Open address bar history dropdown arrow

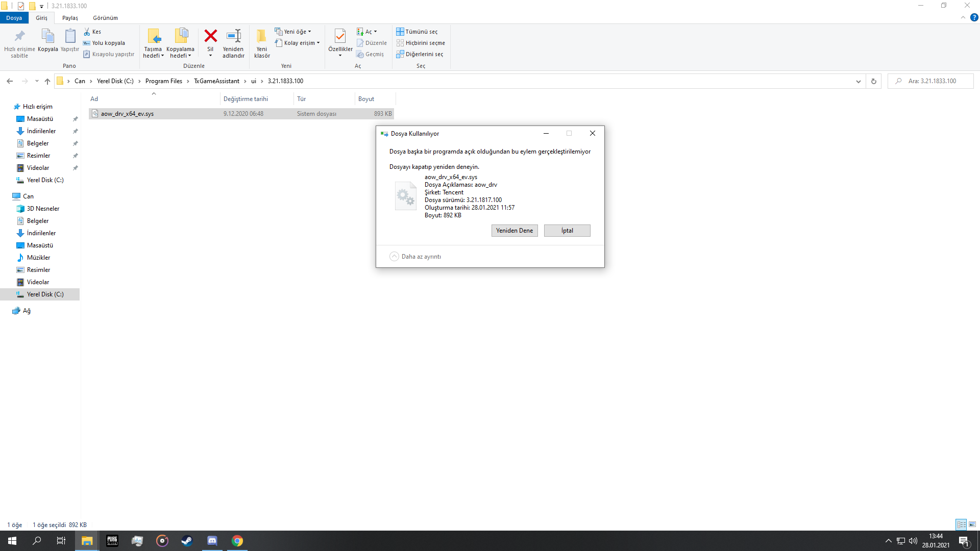click(859, 81)
